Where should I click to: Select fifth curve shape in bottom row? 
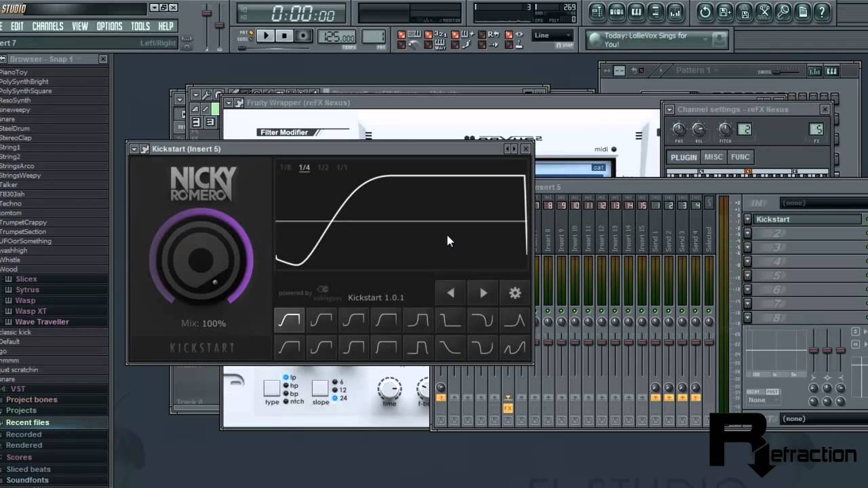click(x=418, y=348)
